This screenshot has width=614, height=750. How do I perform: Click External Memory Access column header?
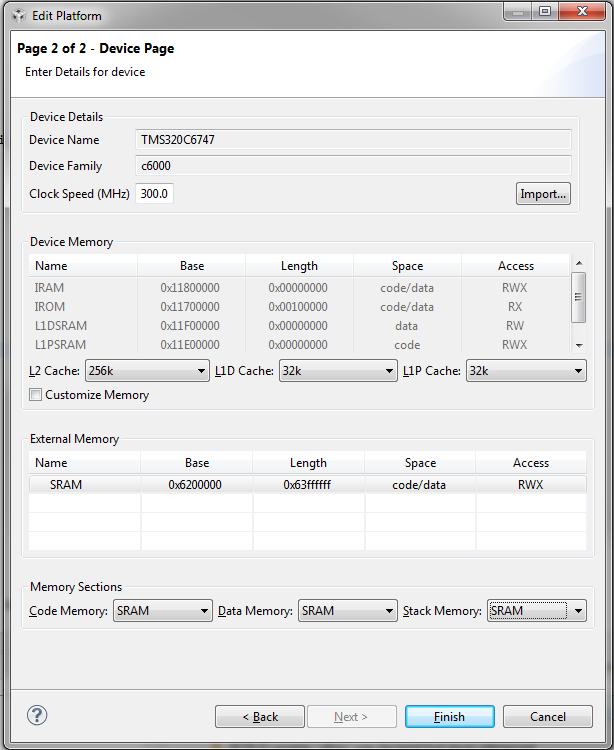tap(531, 463)
